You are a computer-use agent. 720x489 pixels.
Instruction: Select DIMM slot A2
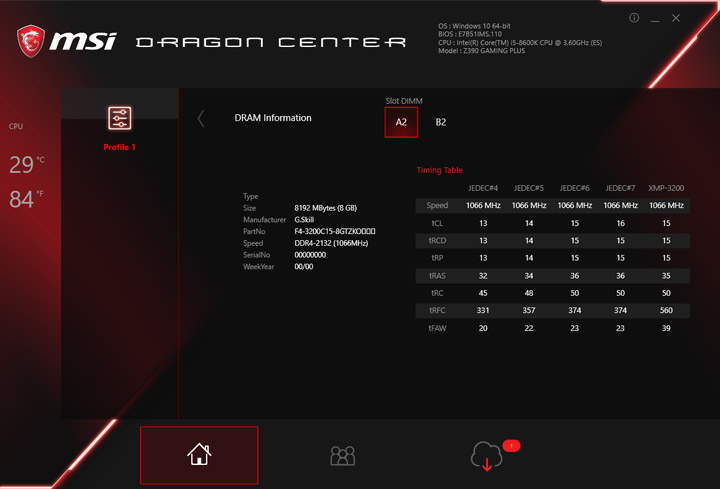click(x=401, y=122)
